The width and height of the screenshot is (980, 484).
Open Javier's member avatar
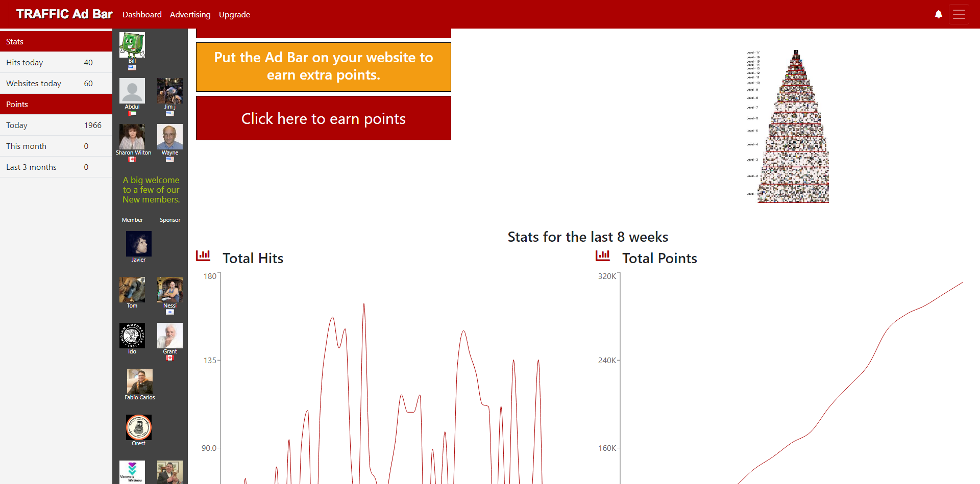pyautogui.click(x=139, y=244)
